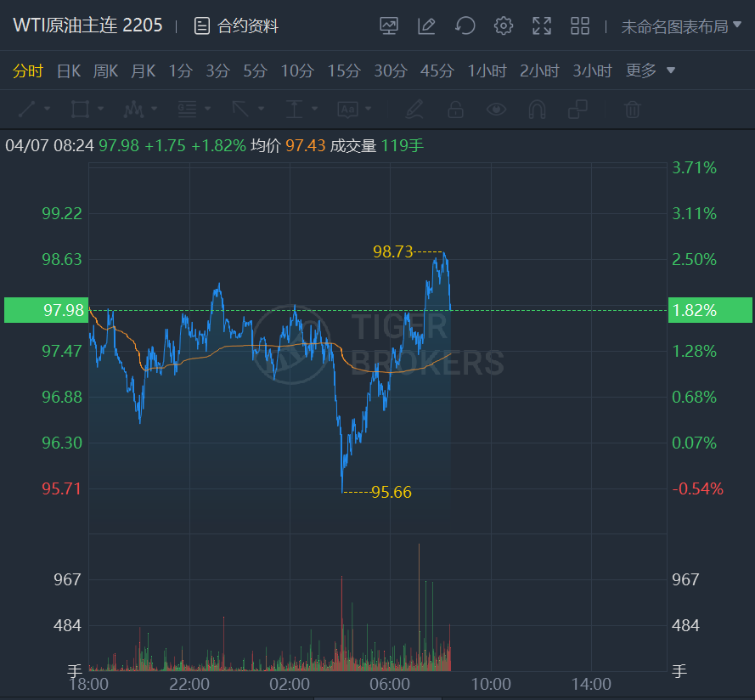
Task: Toggle drawing visibility eye icon
Action: pyautogui.click(x=496, y=110)
